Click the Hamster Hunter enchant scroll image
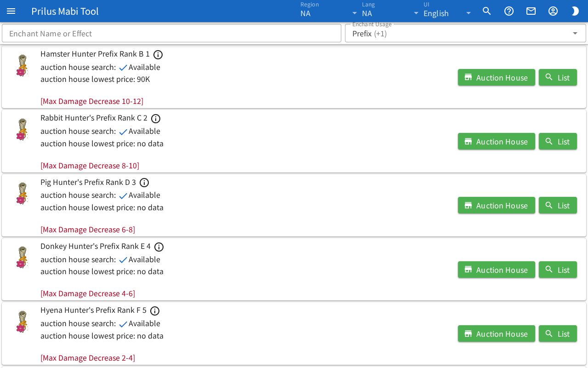588x368 pixels. pyautogui.click(x=22, y=65)
